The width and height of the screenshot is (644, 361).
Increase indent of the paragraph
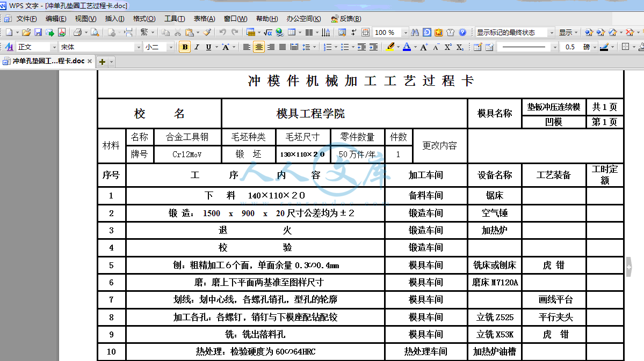click(374, 47)
